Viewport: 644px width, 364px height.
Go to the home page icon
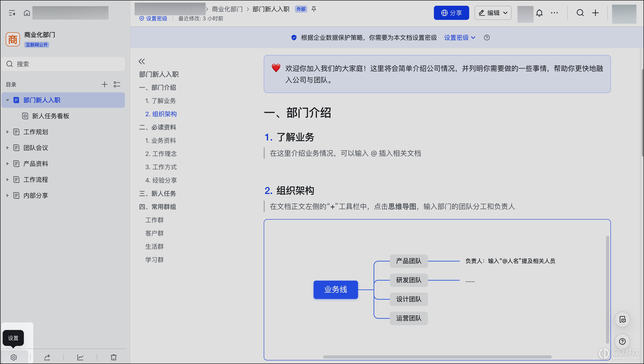pos(27,13)
